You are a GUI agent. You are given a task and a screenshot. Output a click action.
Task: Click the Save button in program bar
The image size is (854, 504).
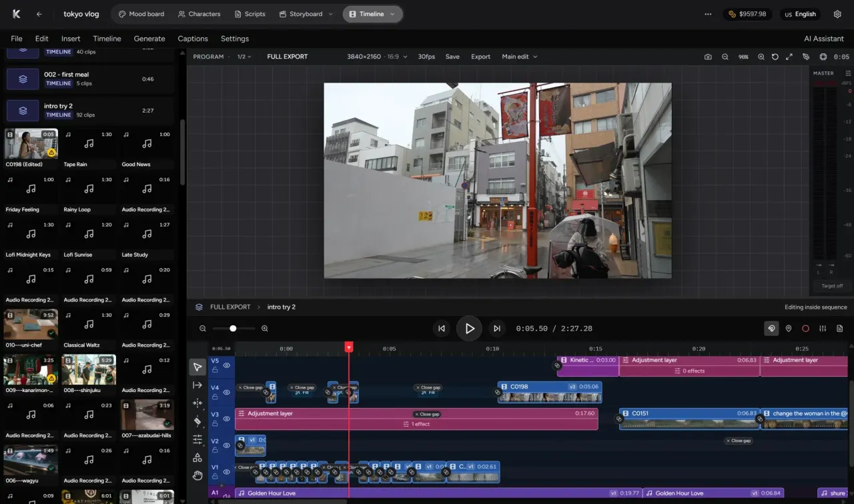pos(452,57)
